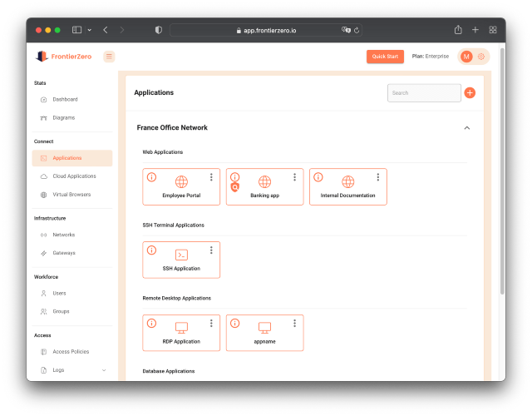Click the page vertical scrollbar
532x416 pixels.
(x=502, y=171)
